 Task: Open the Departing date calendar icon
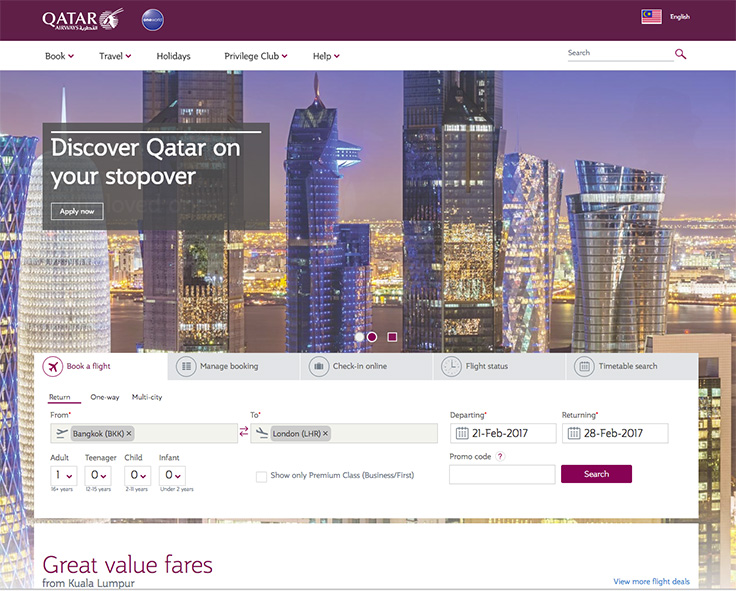(462, 433)
